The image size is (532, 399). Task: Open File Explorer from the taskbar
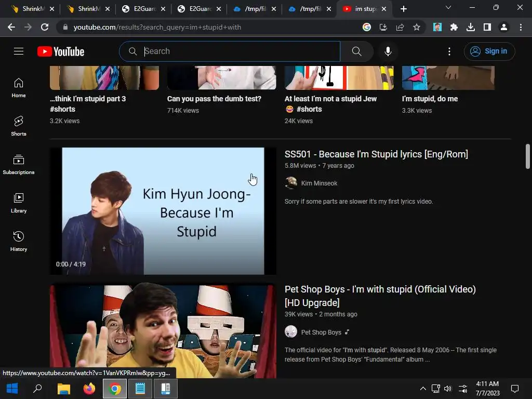(63, 389)
